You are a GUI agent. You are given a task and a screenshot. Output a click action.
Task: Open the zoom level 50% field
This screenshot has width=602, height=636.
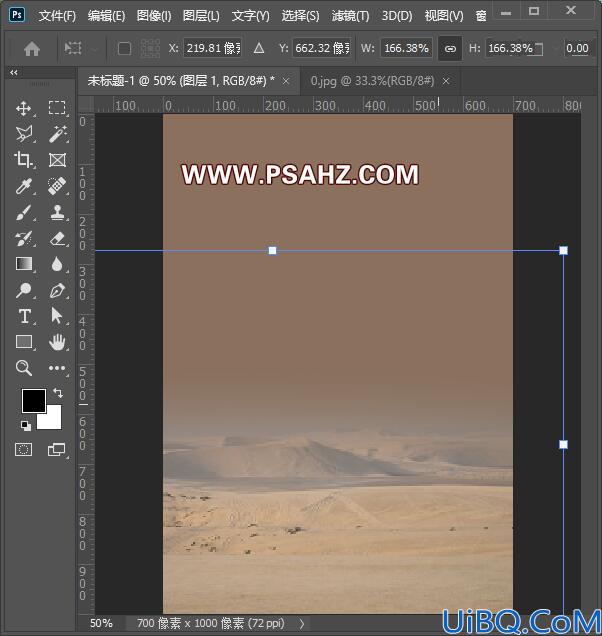point(101,623)
